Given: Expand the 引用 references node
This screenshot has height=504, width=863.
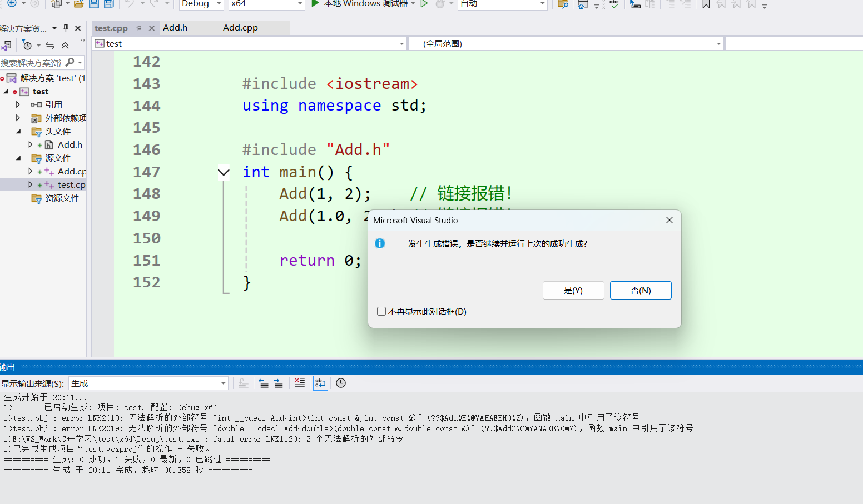Looking at the screenshot, I should (x=18, y=104).
